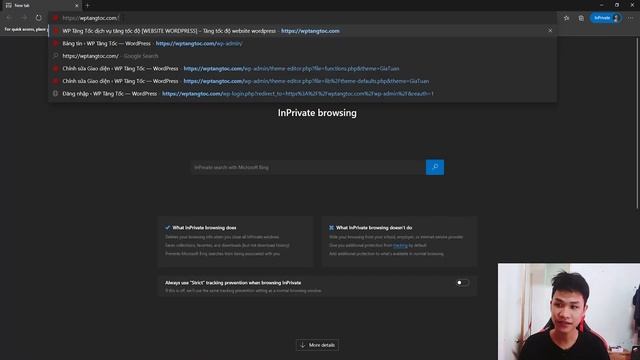
Task: Open the favorites star icon
Action: [567, 18]
